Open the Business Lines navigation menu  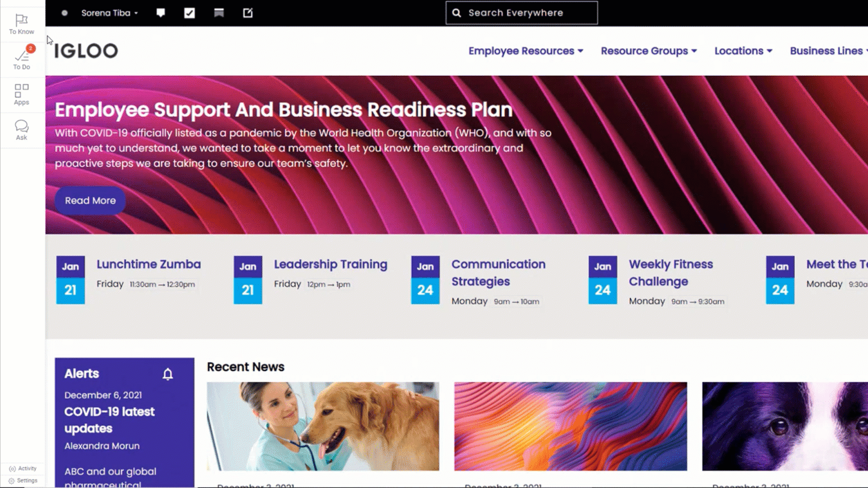pos(828,51)
